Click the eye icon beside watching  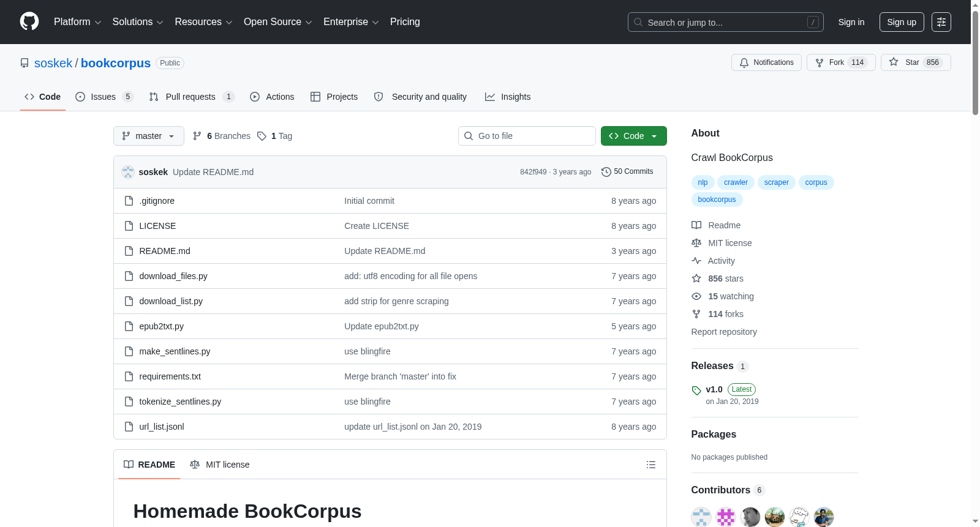696,296
